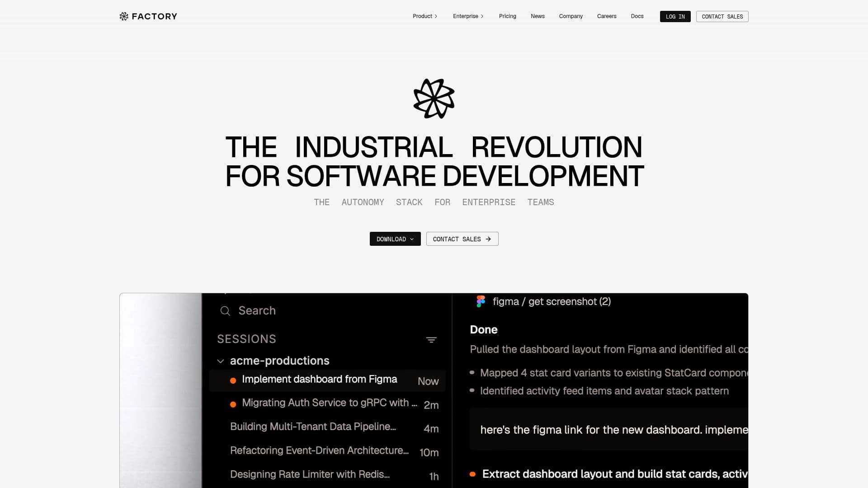Screen dimensions: 868x488
Task: Select Migrating Auth Service to gRPC session
Action: pyautogui.click(x=327, y=404)
